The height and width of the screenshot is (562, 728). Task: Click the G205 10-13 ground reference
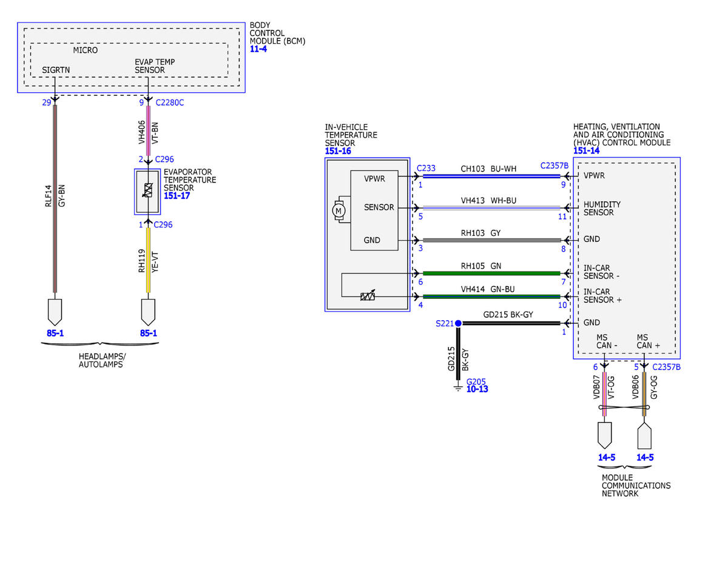pos(477,389)
